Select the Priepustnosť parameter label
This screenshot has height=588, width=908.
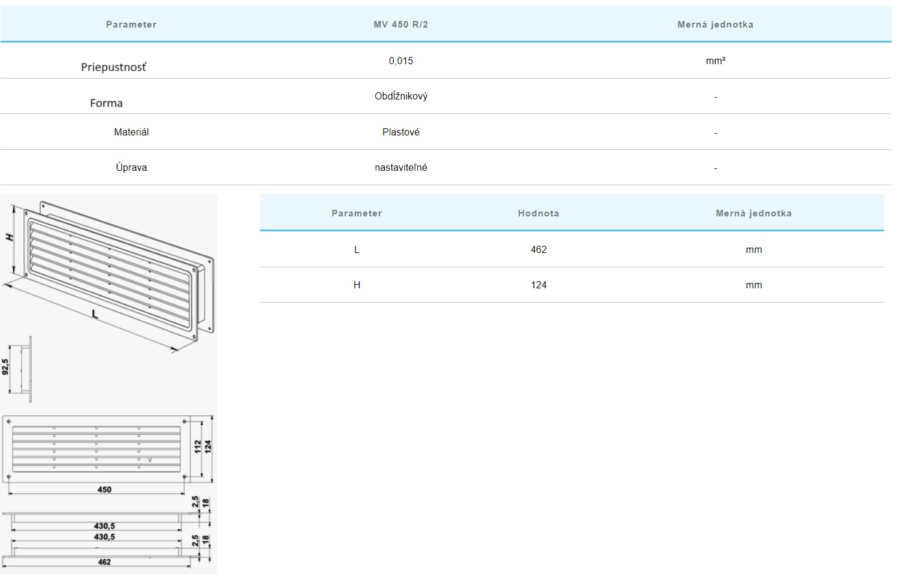(x=113, y=67)
